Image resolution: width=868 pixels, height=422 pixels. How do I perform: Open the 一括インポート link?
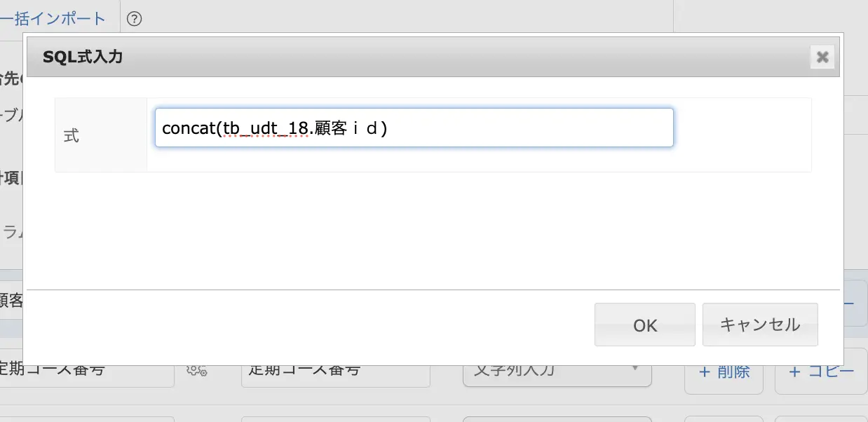click(53, 19)
